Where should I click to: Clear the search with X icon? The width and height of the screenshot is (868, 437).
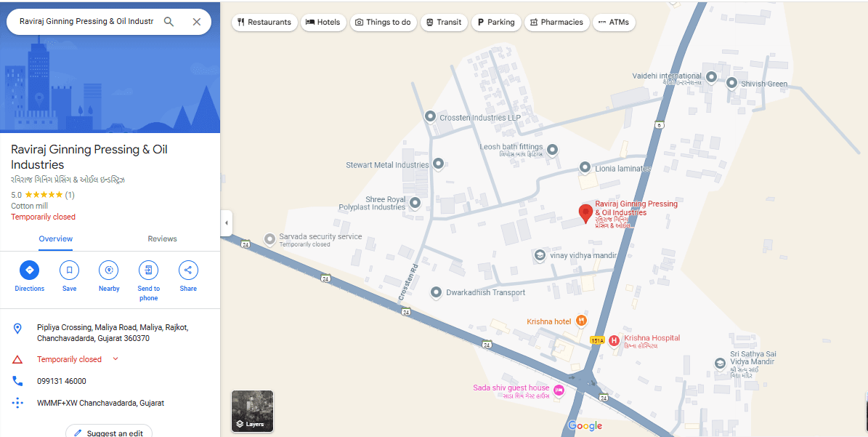coord(197,22)
